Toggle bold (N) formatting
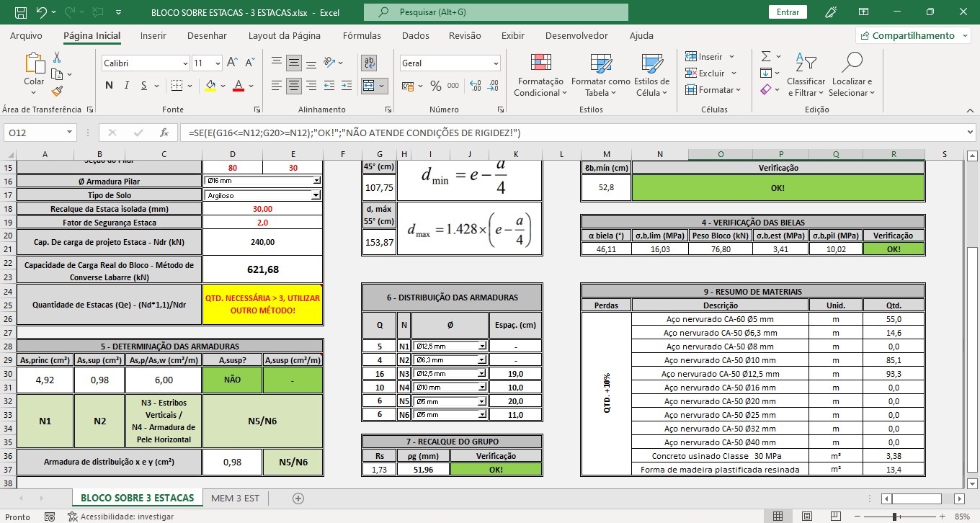Viewport: 980px width, 523px height. pyautogui.click(x=109, y=86)
